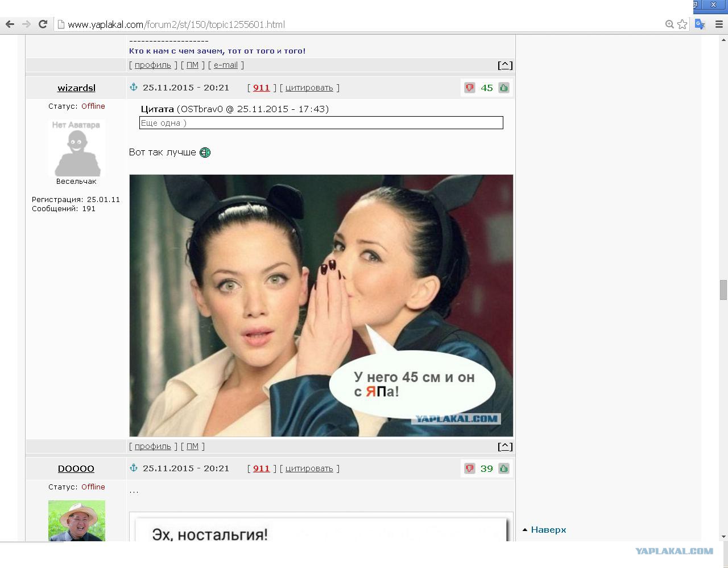728x568 pixels.
Task: Select 'Сообщений: 191' text
Action: (x=64, y=208)
